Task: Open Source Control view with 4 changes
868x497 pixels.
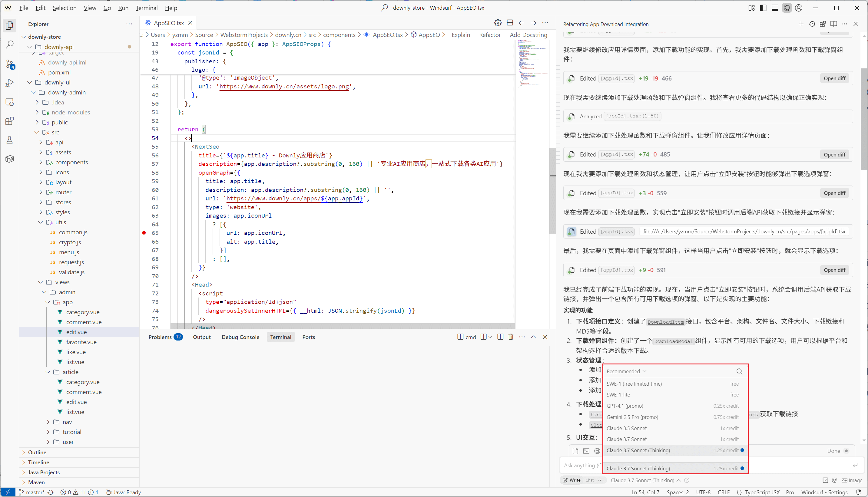Action: tap(10, 64)
